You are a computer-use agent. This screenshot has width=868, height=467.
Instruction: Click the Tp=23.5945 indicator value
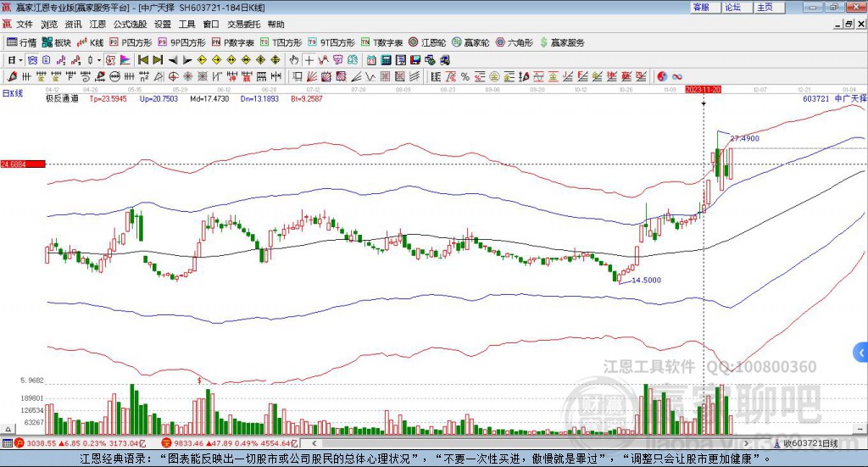(108, 98)
